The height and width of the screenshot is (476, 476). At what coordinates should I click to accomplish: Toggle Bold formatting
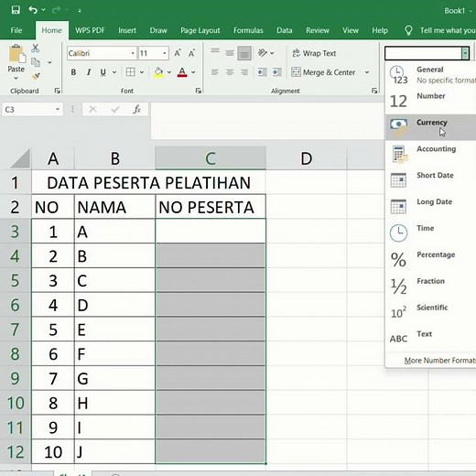click(x=73, y=72)
